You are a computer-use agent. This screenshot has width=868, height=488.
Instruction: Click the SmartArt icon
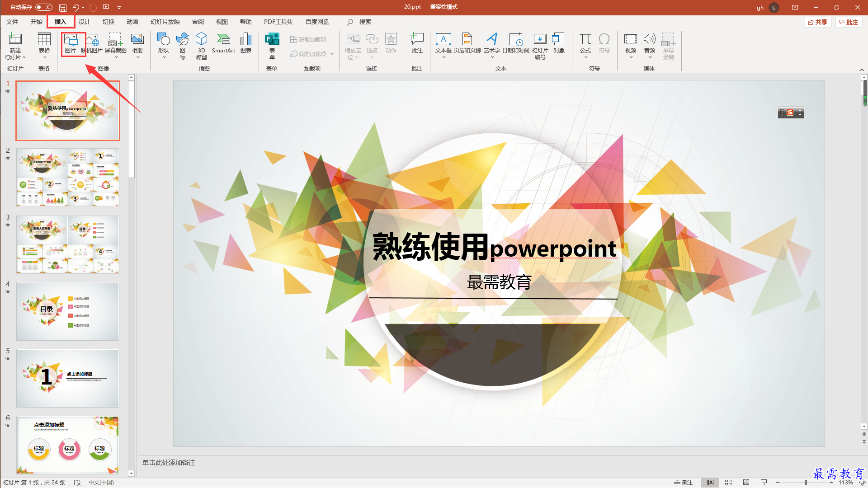tap(223, 44)
